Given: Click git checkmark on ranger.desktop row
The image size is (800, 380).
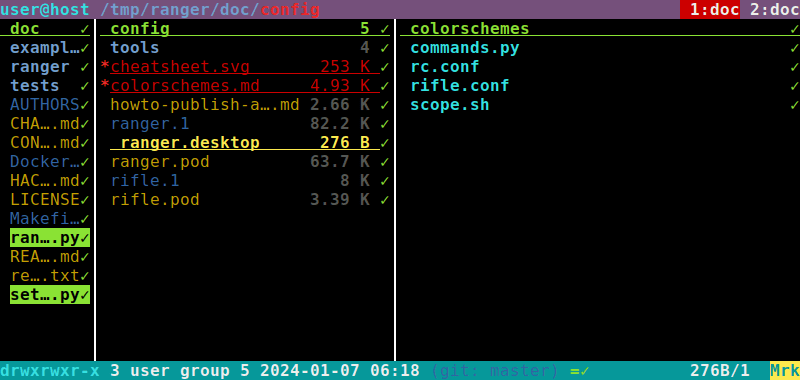Looking at the screenshot, I should (385, 143).
